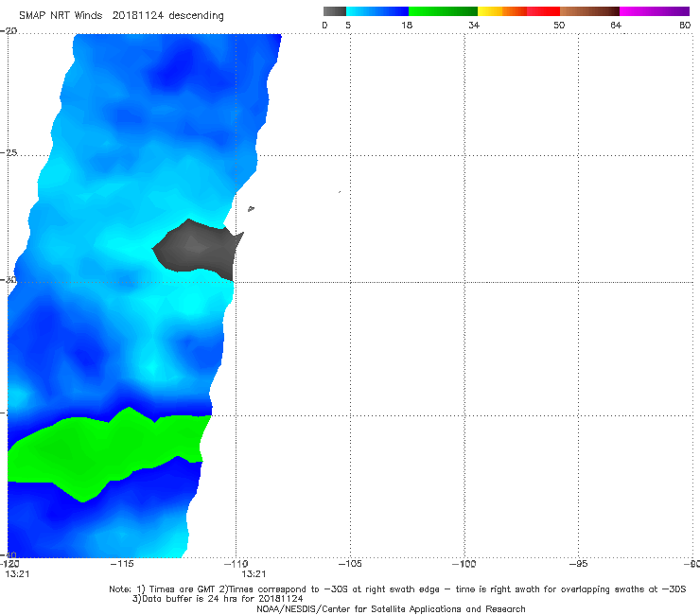The width and height of the screenshot is (700, 615).
Task: Click the gray segment of the color bar
Action: point(335,11)
